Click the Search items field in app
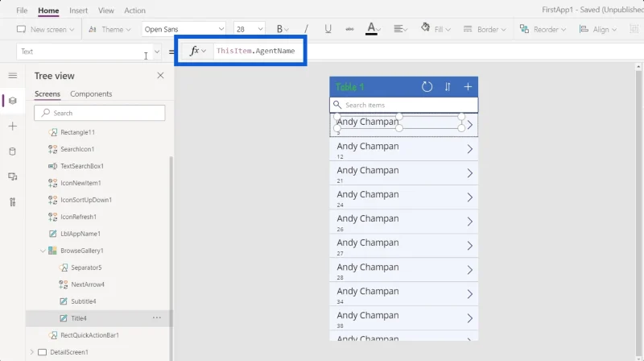This screenshot has height=361, width=644. point(404,105)
